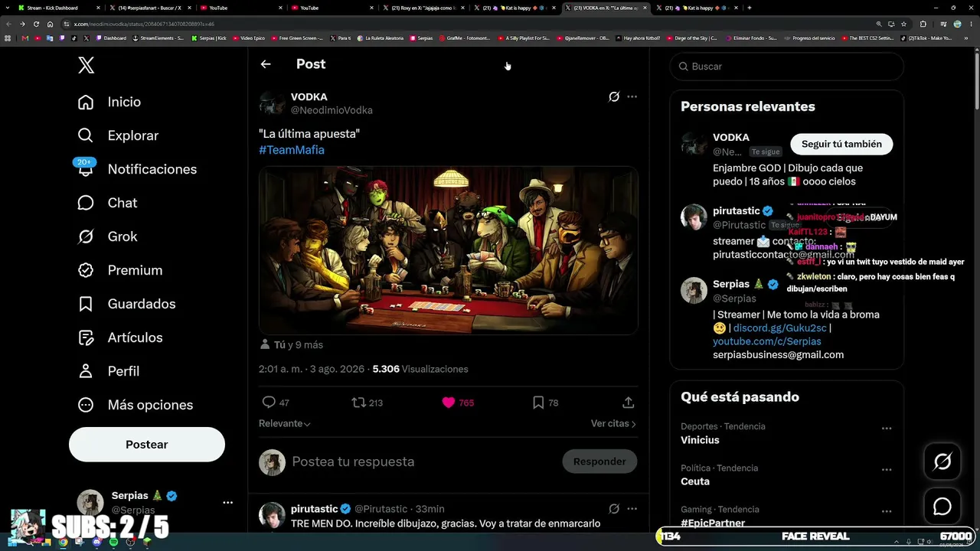Open Perfil icon in sidebar

[86, 371]
